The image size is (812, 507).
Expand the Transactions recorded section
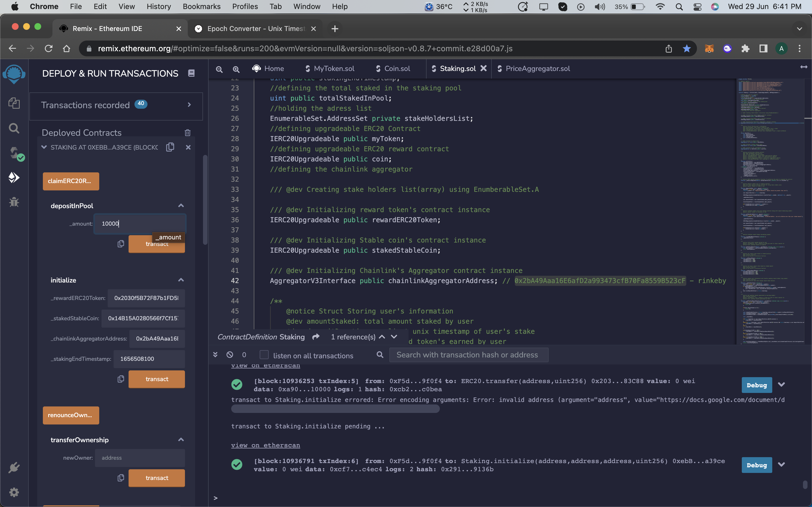pos(189,104)
